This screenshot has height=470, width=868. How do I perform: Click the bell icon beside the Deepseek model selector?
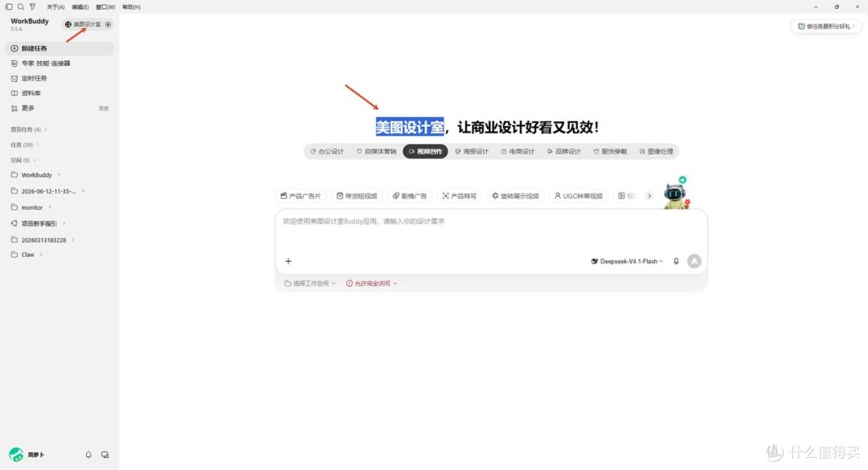[676, 261]
